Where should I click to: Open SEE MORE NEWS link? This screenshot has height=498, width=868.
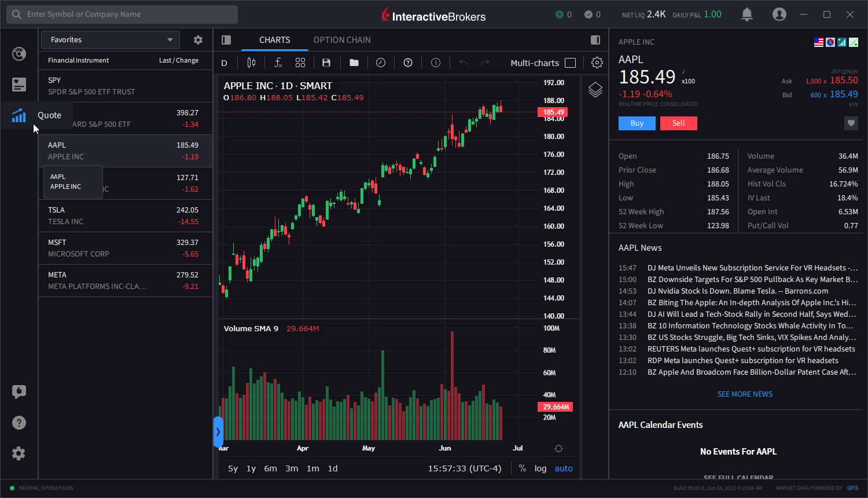coord(745,394)
